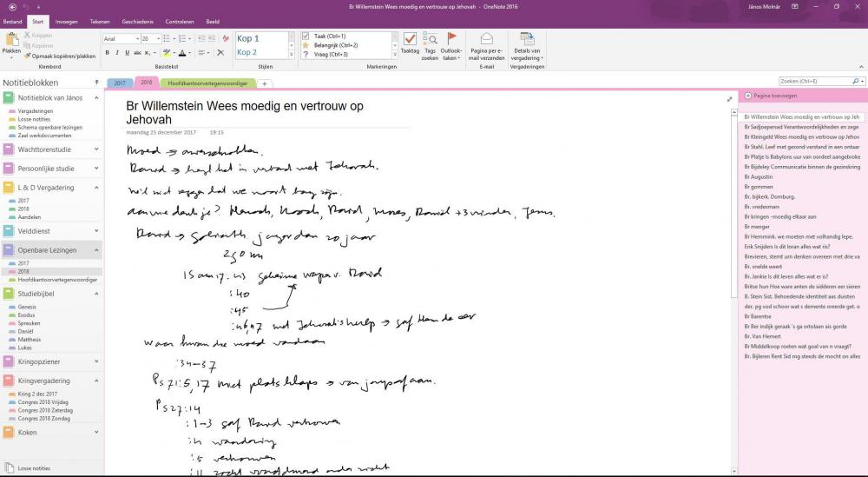The height and width of the screenshot is (477, 868).
Task: Open page Br Kleingeld Wees moedig
Action: point(801,136)
